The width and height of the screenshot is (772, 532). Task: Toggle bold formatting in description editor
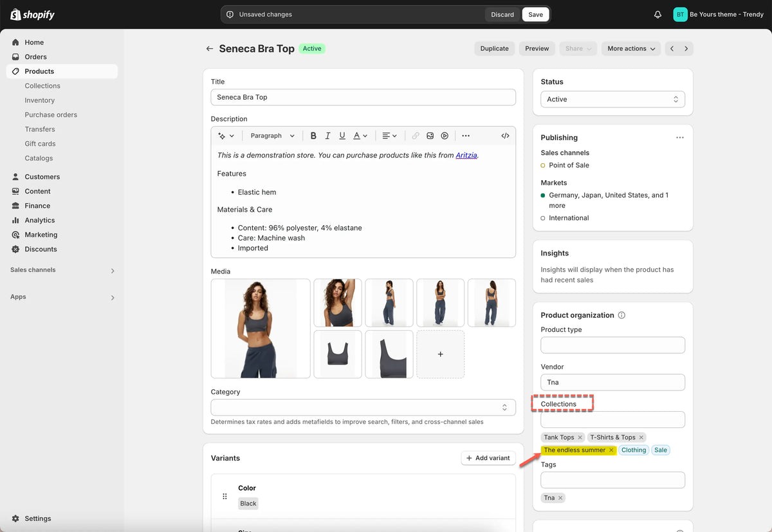(x=313, y=136)
